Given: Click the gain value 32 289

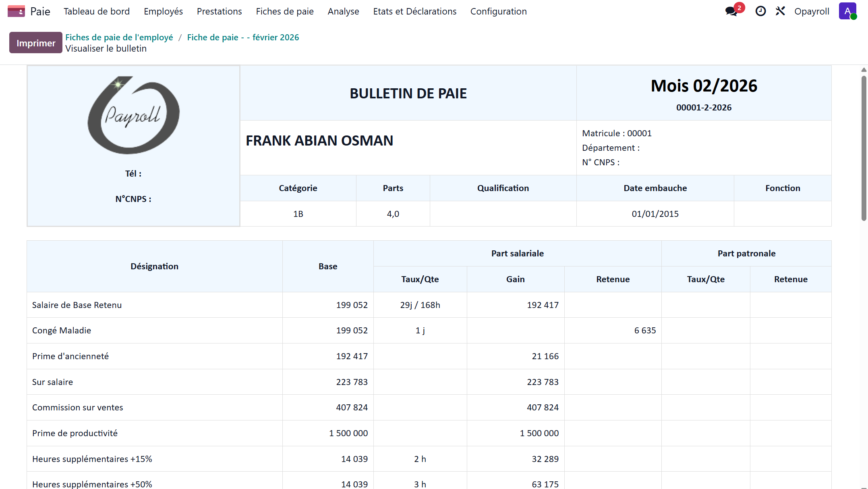Looking at the screenshot, I should coord(545,459).
